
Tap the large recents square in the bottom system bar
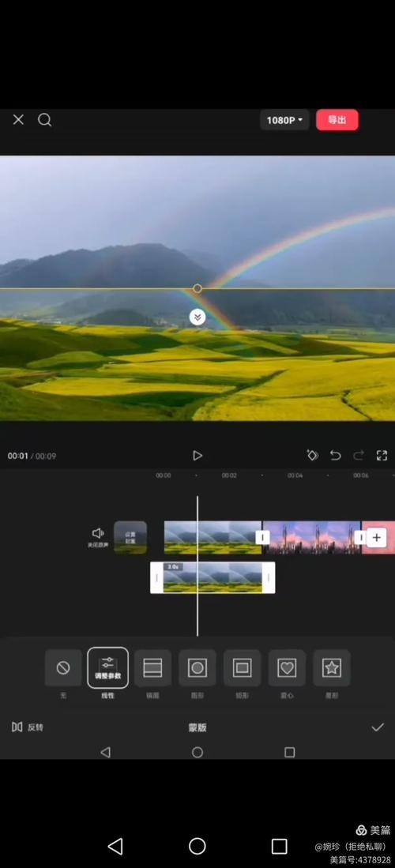pyautogui.click(x=279, y=846)
